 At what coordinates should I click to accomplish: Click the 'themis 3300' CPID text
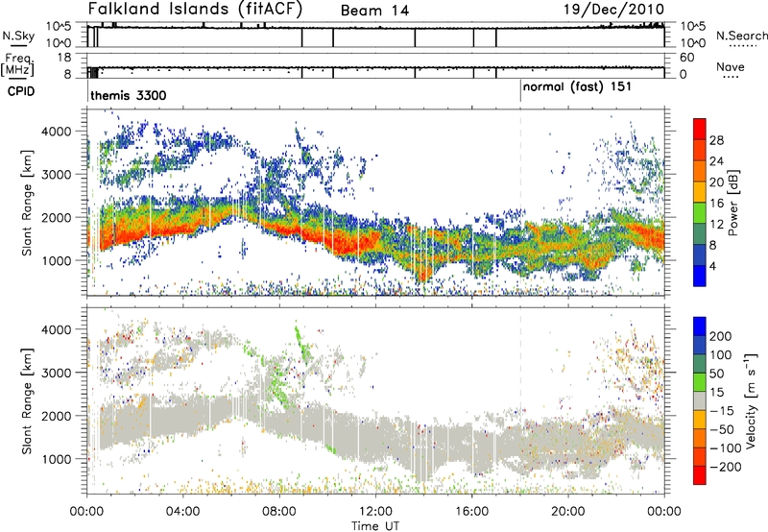coord(129,95)
